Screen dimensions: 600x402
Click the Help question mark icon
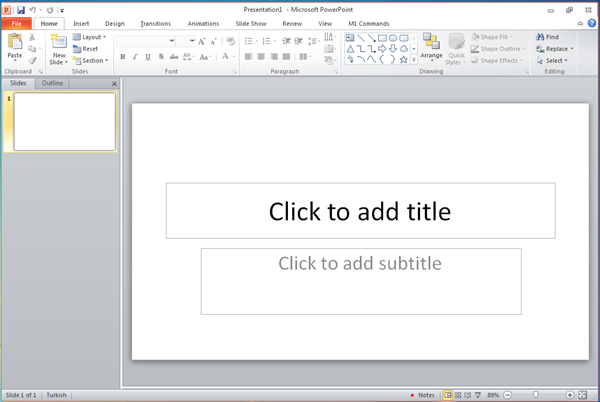coord(591,22)
